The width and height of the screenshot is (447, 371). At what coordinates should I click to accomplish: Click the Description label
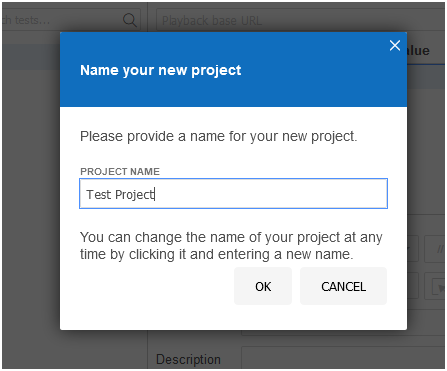(x=188, y=359)
